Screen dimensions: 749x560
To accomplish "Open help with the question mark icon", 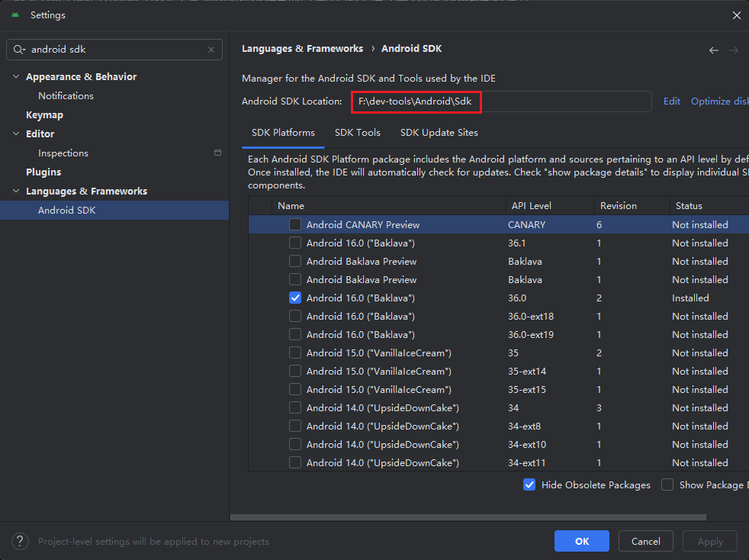I will pos(21,541).
